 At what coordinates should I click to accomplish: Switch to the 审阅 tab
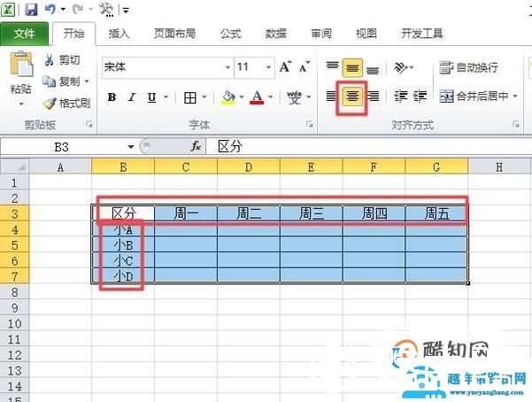click(x=321, y=34)
